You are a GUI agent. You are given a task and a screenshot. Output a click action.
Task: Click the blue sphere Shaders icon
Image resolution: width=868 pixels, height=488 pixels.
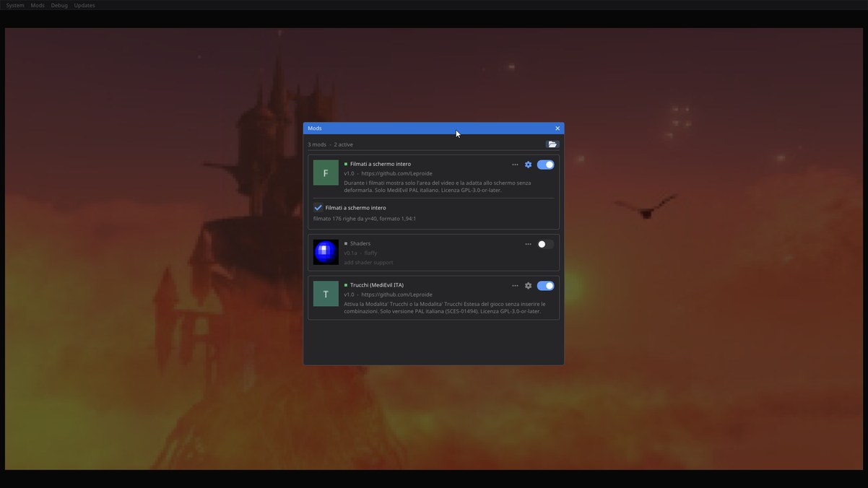[x=326, y=252]
